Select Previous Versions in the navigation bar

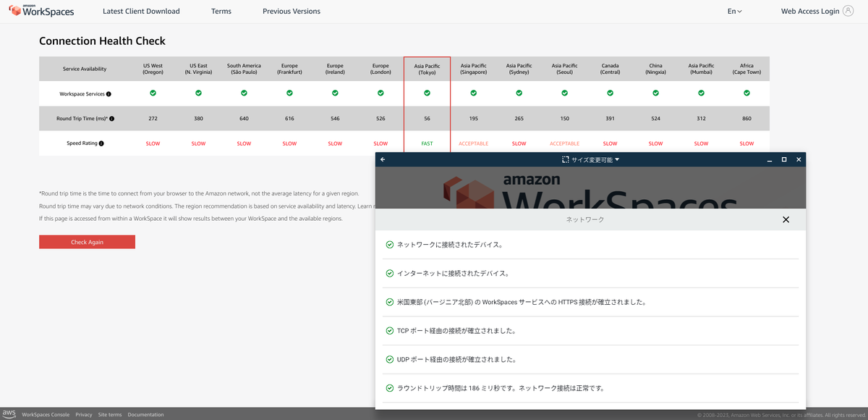coord(292,11)
